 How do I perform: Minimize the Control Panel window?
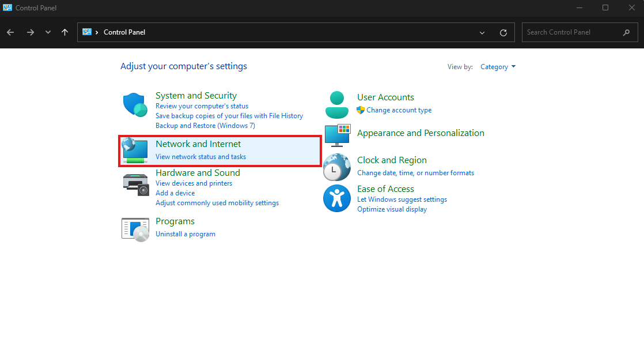(x=579, y=8)
